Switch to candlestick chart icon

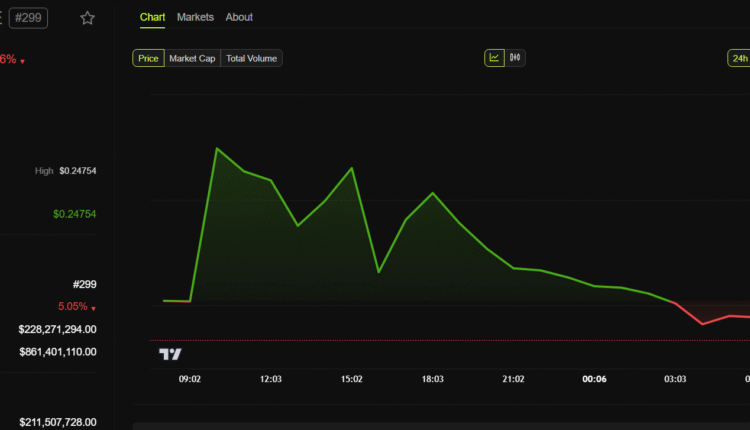click(515, 58)
